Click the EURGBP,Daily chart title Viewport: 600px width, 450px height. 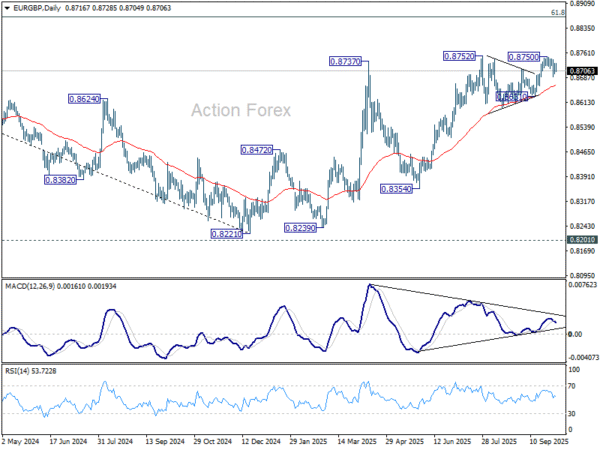[x=38, y=8]
